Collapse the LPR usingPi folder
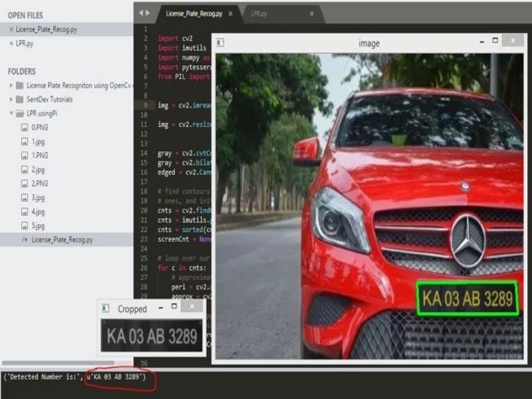This screenshot has width=532, height=399. [x=11, y=114]
